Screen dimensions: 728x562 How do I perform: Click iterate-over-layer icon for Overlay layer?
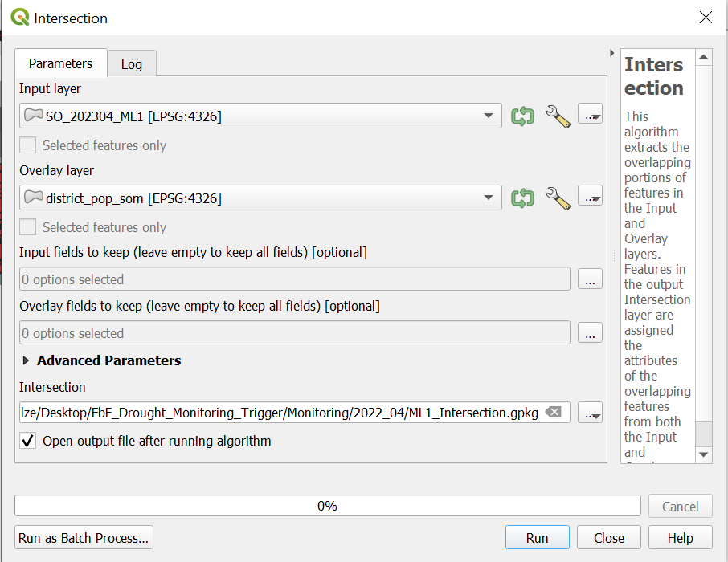pyautogui.click(x=523, y=198)
